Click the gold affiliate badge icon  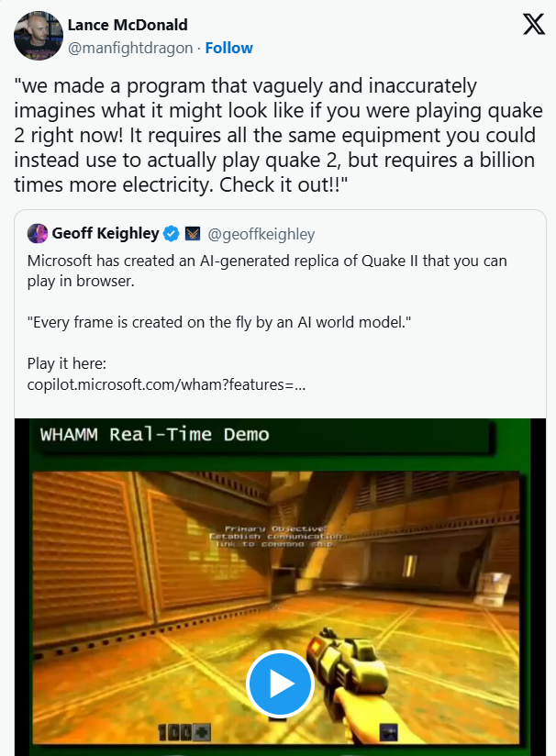[x=193, y=234]
